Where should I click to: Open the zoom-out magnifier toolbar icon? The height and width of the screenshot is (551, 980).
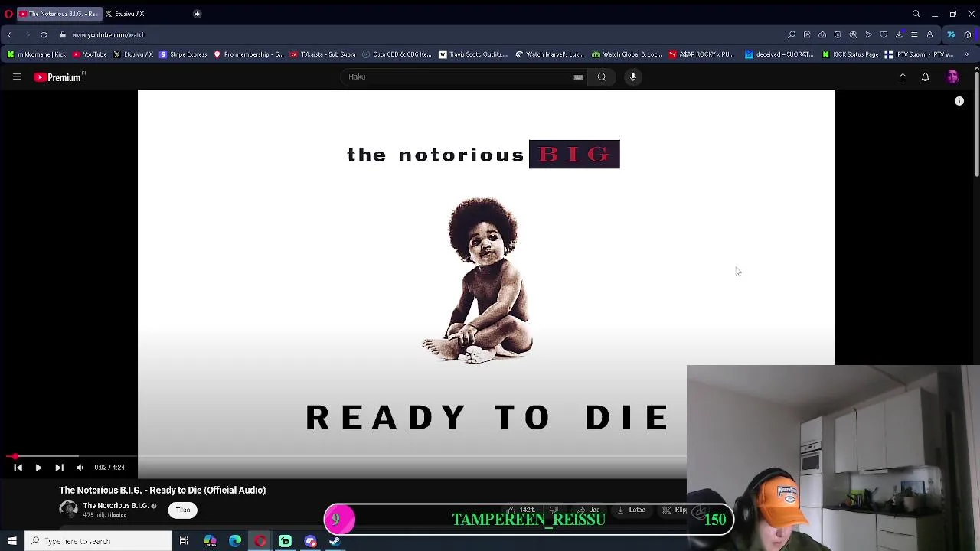point(792,34)
